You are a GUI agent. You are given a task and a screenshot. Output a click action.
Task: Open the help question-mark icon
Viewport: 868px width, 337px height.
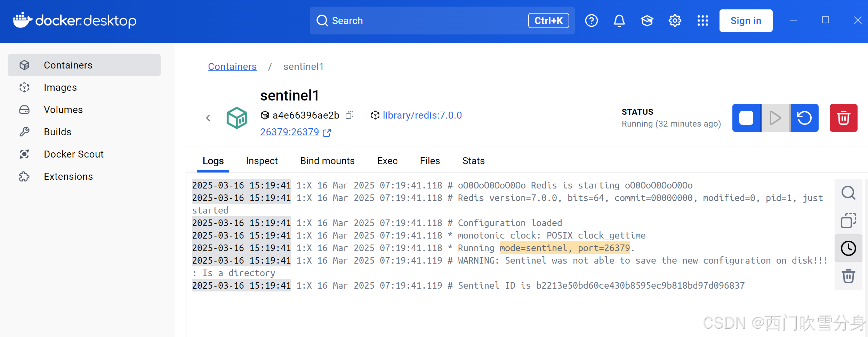(x=591, y=21)
